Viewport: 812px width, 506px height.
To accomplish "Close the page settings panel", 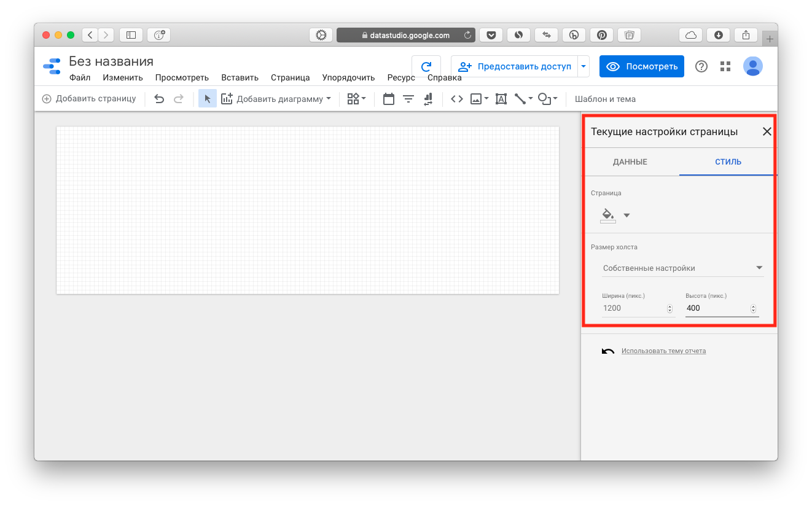I will click(x=767, y=131).
